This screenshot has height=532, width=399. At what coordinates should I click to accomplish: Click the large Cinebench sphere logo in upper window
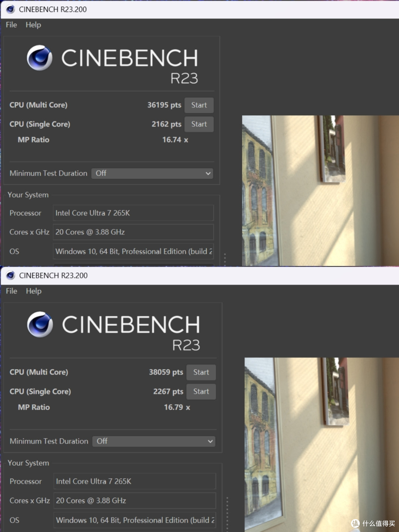40,58
